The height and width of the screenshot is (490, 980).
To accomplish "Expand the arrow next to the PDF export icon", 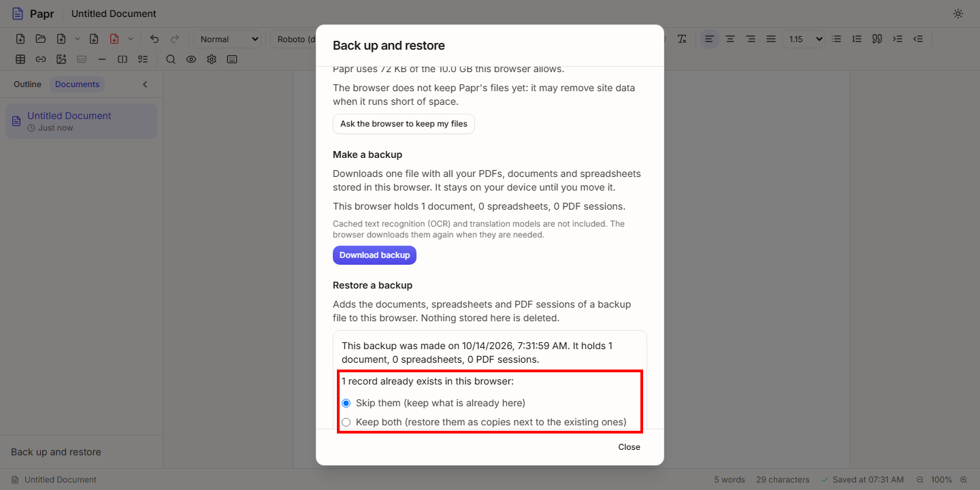I will pos(131,39).
